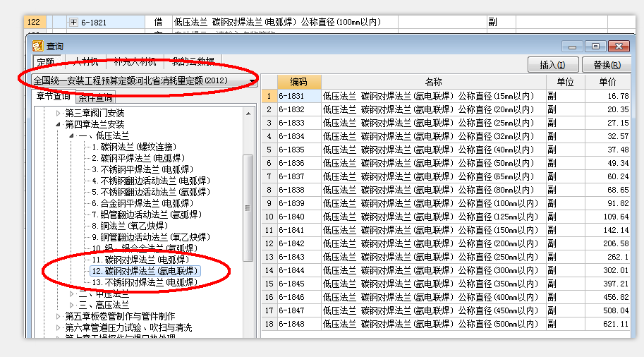Image resolution: width=644 pixels, height=357 pixels.
Task: Switch to 人材机 tab
Action: (x=85, y=61)
